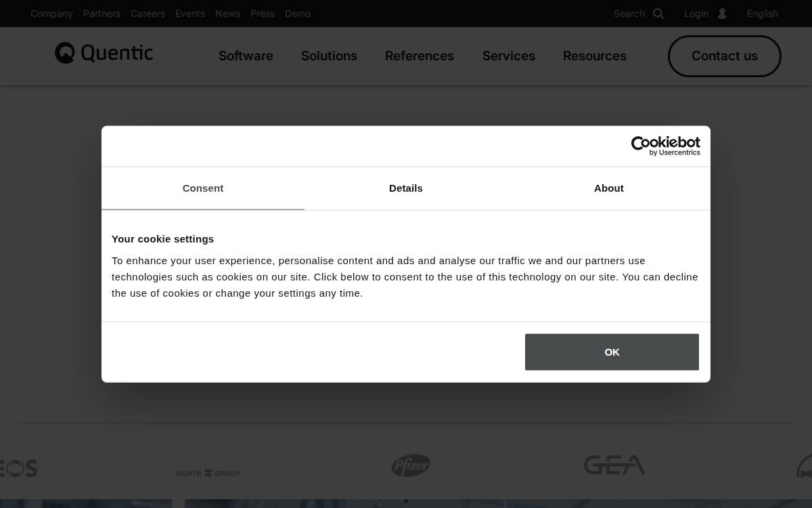Open the News link
This screenshot has height=508, width=812.
coord(227,14)
